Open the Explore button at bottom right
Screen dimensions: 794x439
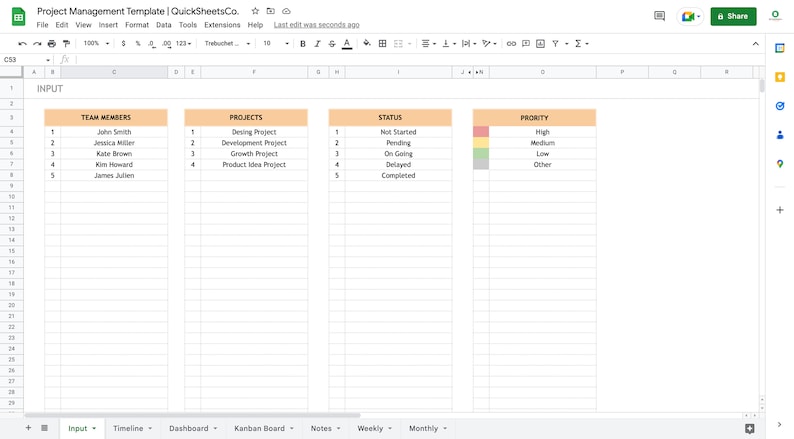pyautogui.click(x=749, y=429)
